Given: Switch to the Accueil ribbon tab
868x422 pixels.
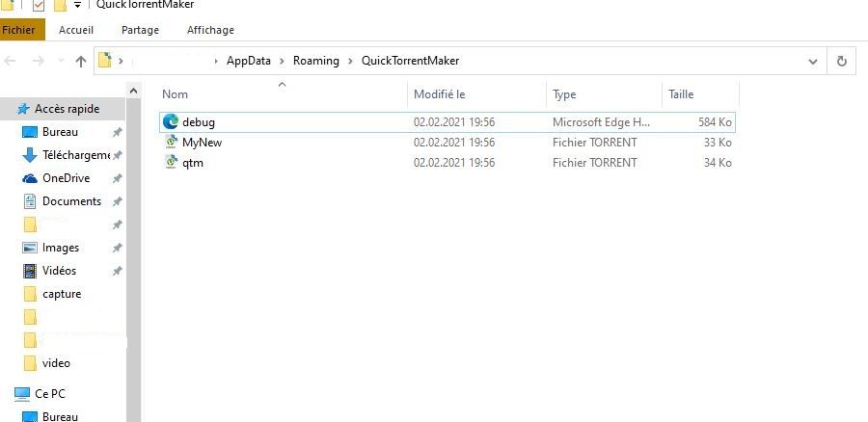Looking at the screenshot, I should (76, 30).
